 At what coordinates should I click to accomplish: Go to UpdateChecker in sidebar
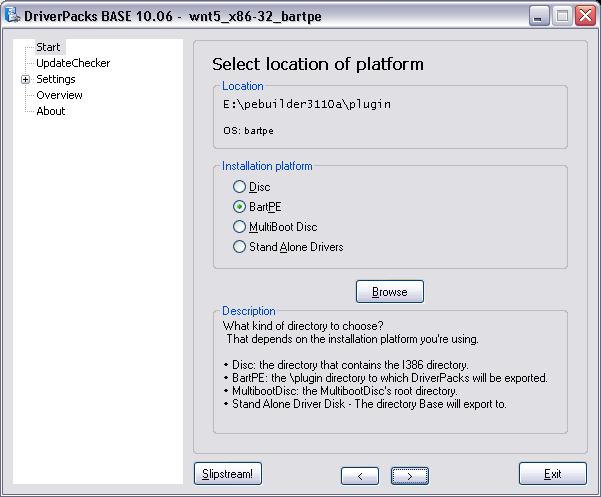coord(73,63)
